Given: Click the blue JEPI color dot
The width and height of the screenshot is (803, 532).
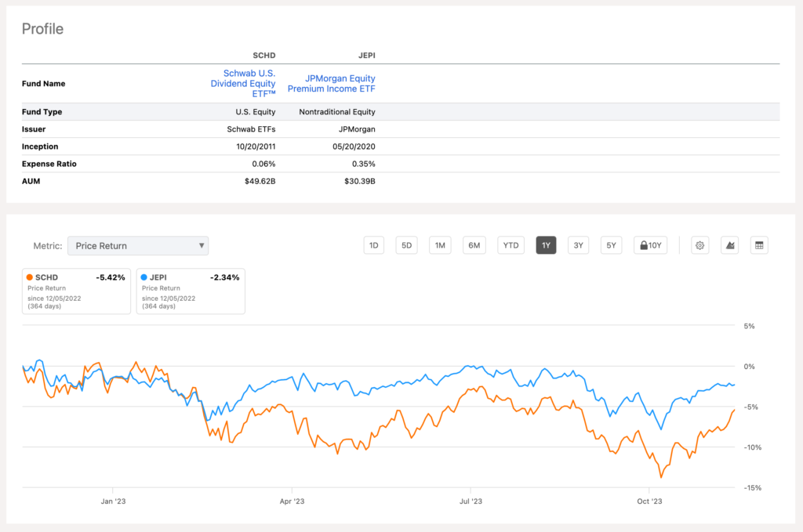Looking at the screenshot, I should pyautogui.click(x=144, y=277).
